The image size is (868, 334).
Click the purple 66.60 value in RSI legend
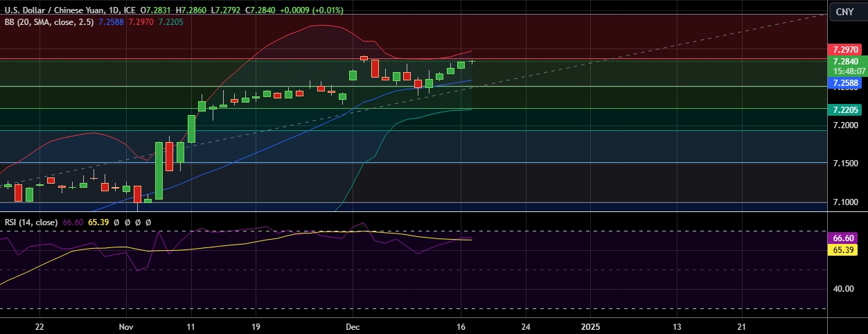[73, 222]
